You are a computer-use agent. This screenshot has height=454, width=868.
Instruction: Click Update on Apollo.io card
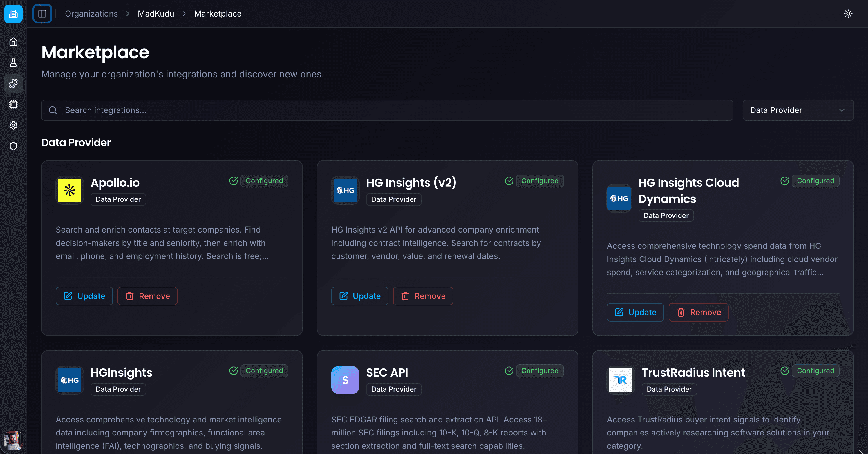tap(84, 296)
